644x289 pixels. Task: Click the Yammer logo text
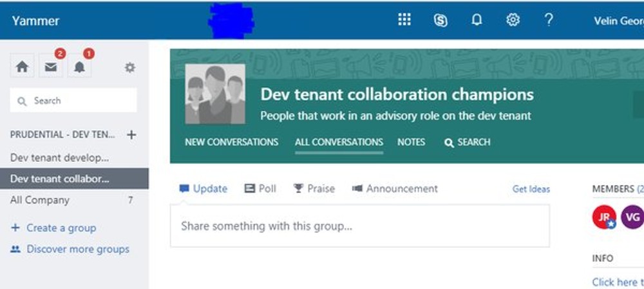point(35,21)
